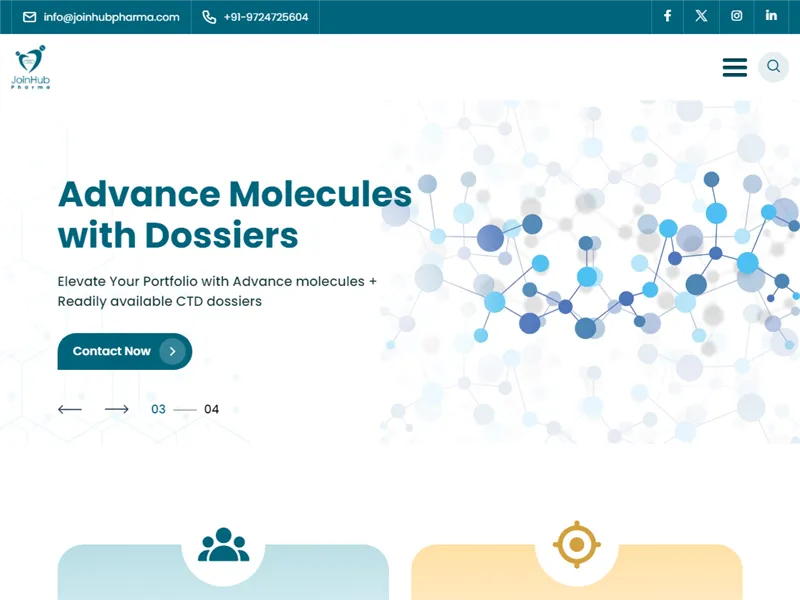This screenshot has width=800, height=600.
Task: Select slide indicator 03
Action: [158, 409]
